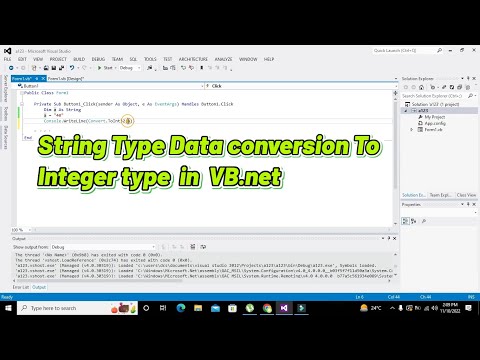
Task: Click the Properties Property Pages icon
Action: (x=424, y=221)
